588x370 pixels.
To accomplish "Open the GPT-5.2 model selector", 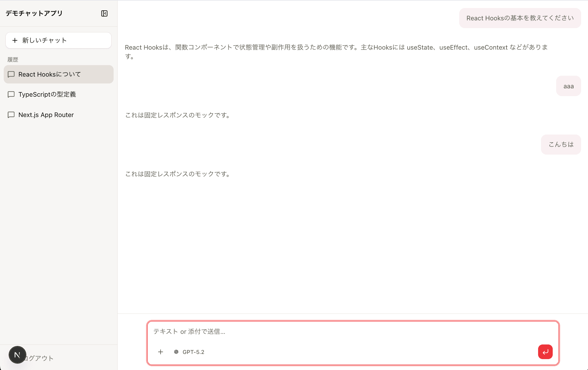I will coord(189,352).
